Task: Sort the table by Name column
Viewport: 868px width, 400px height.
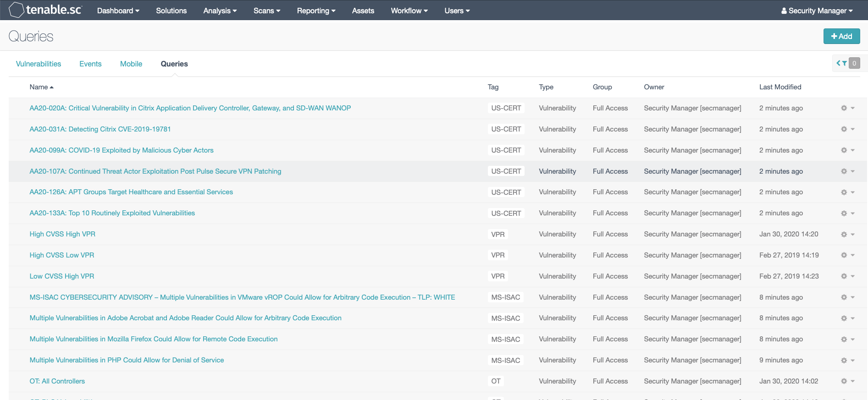Action: (41, 87)
